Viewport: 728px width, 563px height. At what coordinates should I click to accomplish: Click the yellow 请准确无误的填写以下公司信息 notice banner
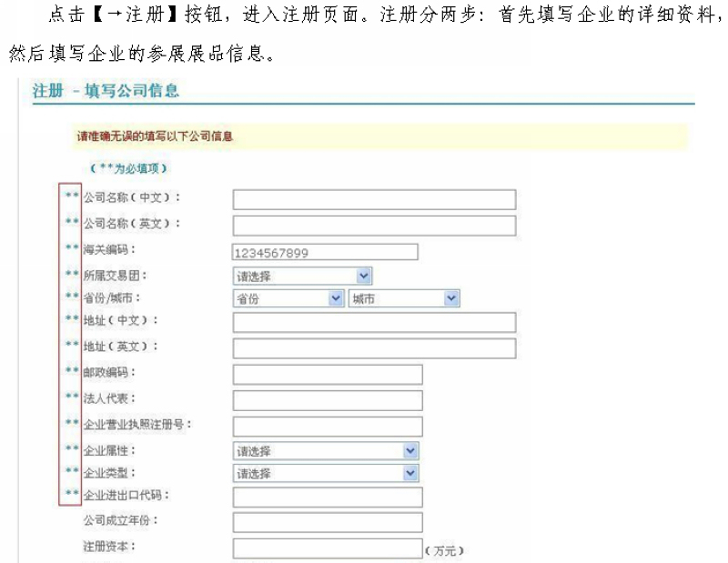pyautogui.click(x=364, y=136)
